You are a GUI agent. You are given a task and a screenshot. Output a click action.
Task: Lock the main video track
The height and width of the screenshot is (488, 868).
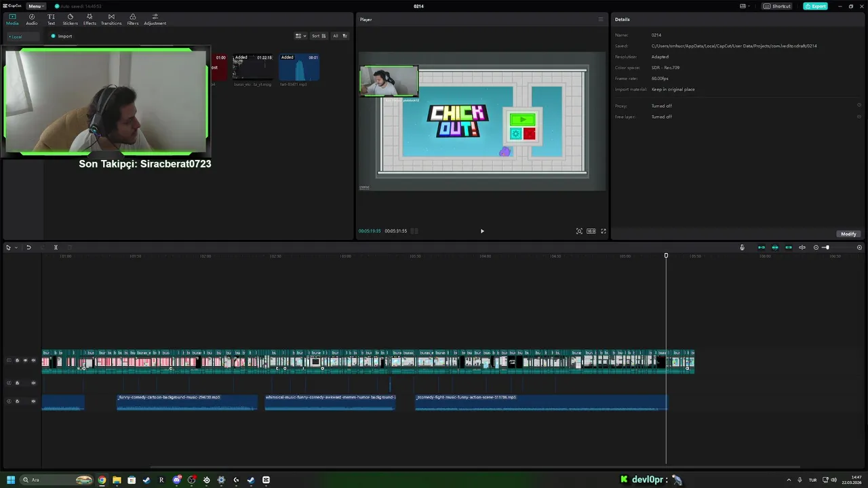(x=17, y=361)
